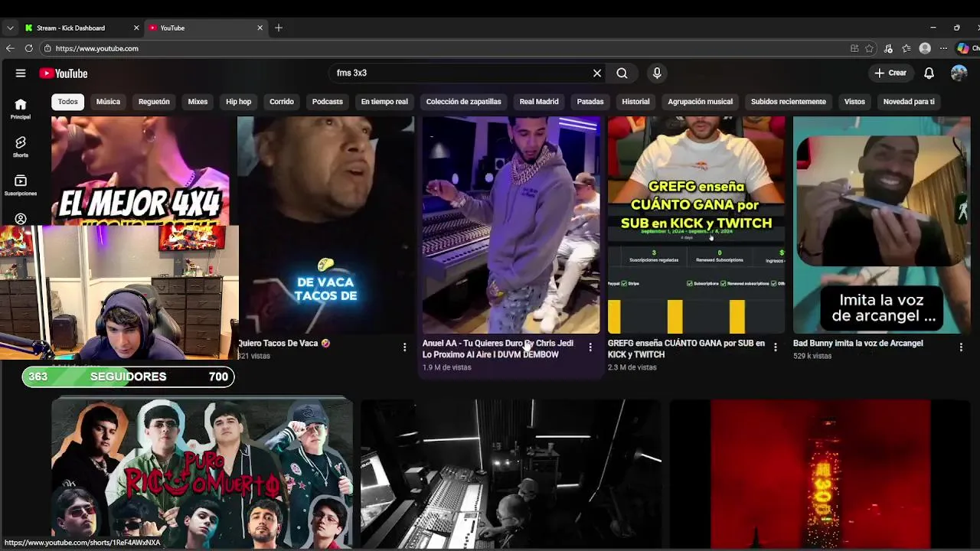Screen dimensions: 980x551
Task: Reload the page
Action: point(28,48)
